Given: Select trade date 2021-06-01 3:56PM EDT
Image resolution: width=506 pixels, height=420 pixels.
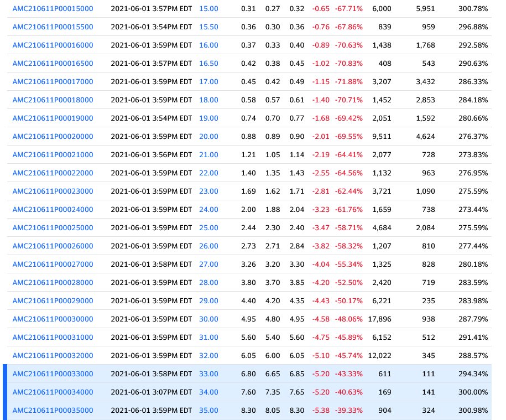Looking at the screenshot, I should coord(152,154).
